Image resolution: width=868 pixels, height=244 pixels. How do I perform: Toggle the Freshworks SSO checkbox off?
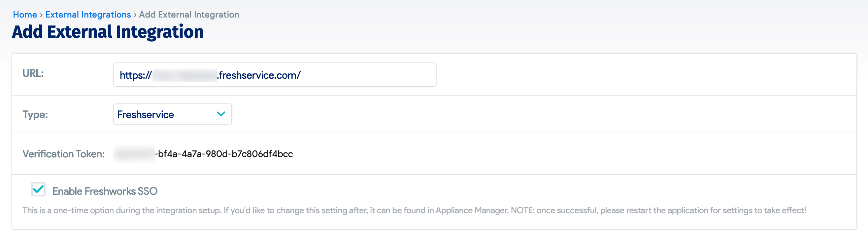[38, 190]
